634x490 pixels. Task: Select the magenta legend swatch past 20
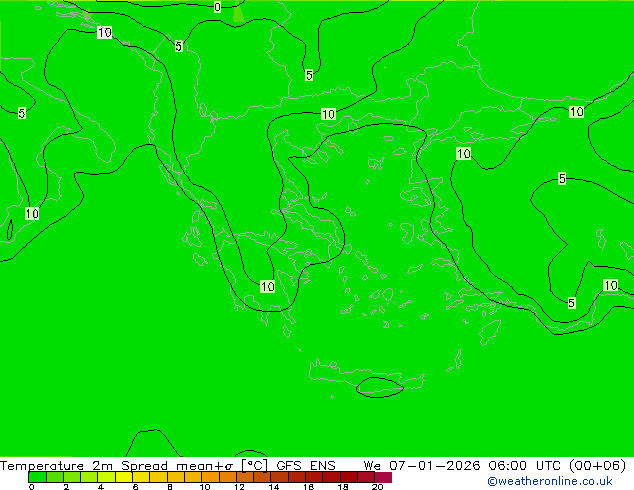383,477
